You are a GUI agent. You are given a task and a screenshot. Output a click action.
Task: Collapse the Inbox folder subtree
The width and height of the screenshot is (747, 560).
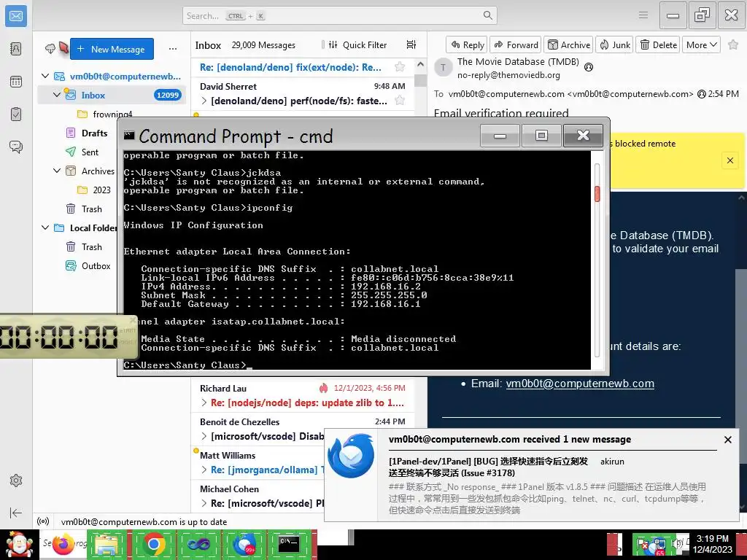point(57,95)
